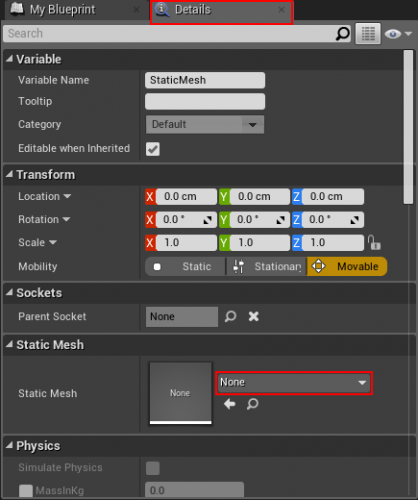Click the search magnifier icon in Details

(343, 34)
